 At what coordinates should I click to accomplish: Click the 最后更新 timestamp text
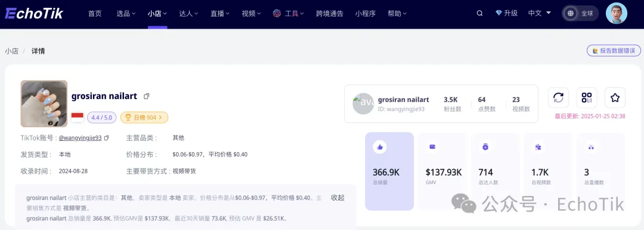pos(590,116)
